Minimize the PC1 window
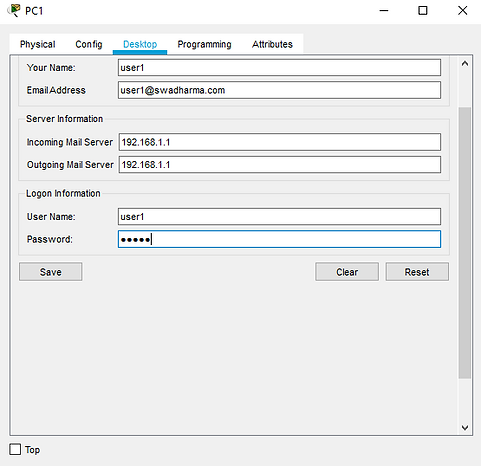 coord(384,11)
